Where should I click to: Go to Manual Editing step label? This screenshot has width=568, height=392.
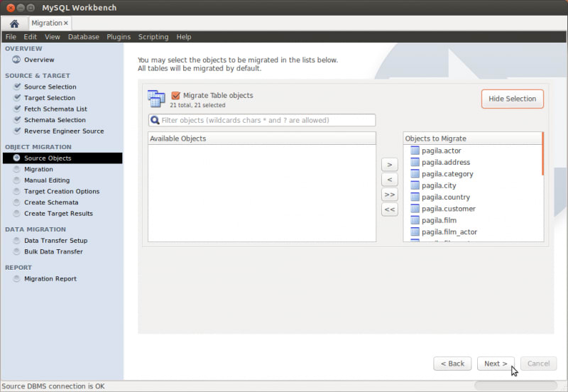pyautogui.click(x=47, y=180)
